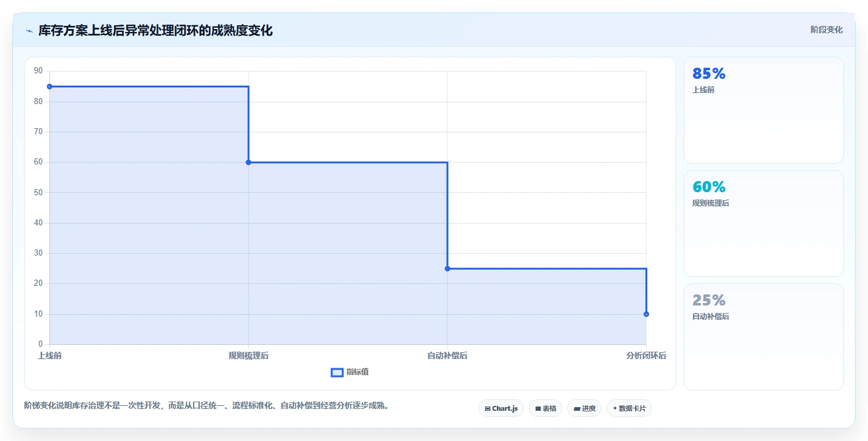Click the x-axis label 分析闭环后
868x441 pixels.
[x=646, y=355]
